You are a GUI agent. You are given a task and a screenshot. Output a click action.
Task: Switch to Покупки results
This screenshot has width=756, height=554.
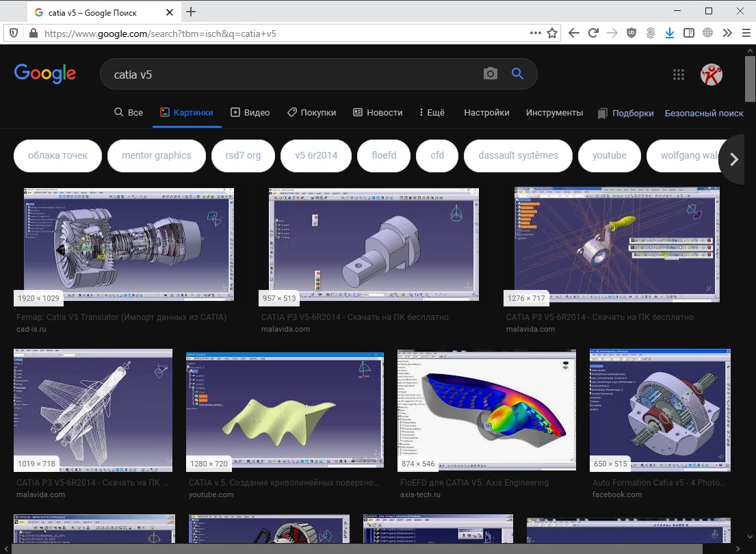(311, 112)
